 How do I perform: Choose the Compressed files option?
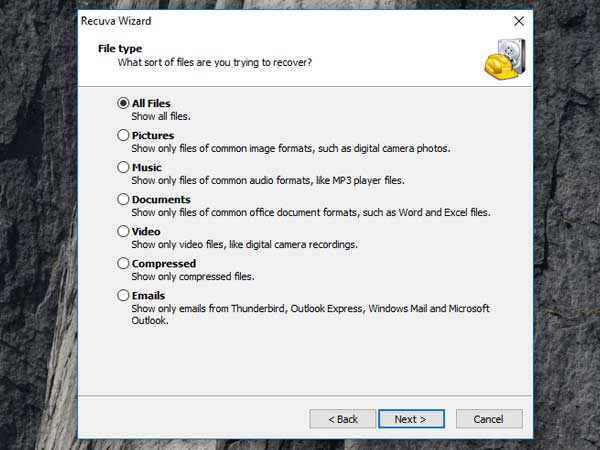tap(123, 263)
